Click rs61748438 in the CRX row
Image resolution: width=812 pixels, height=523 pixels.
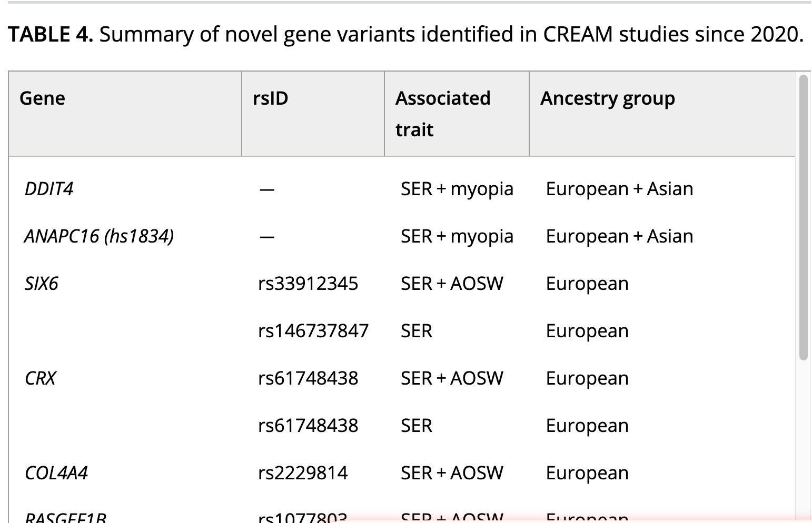tap(308, 378)
